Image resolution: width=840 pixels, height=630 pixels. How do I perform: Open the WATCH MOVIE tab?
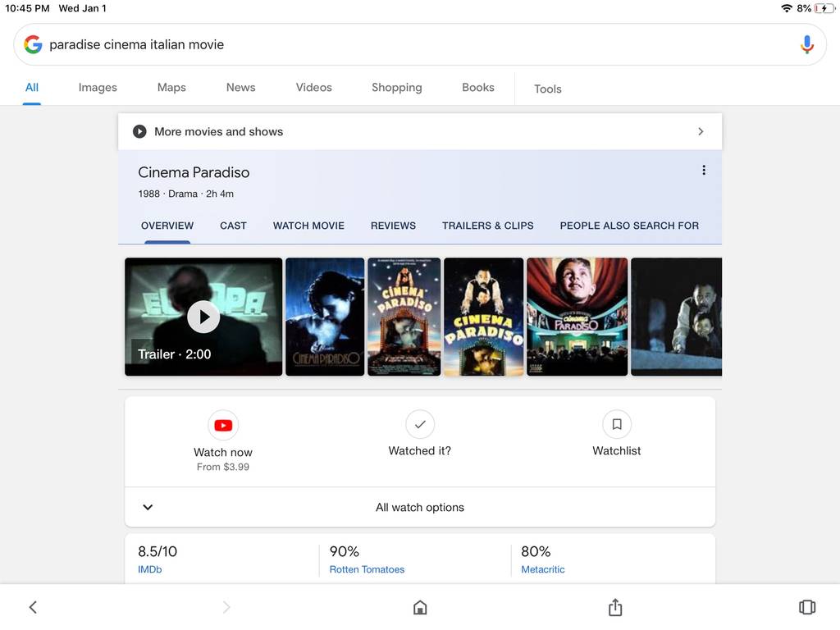click(308, 226)
